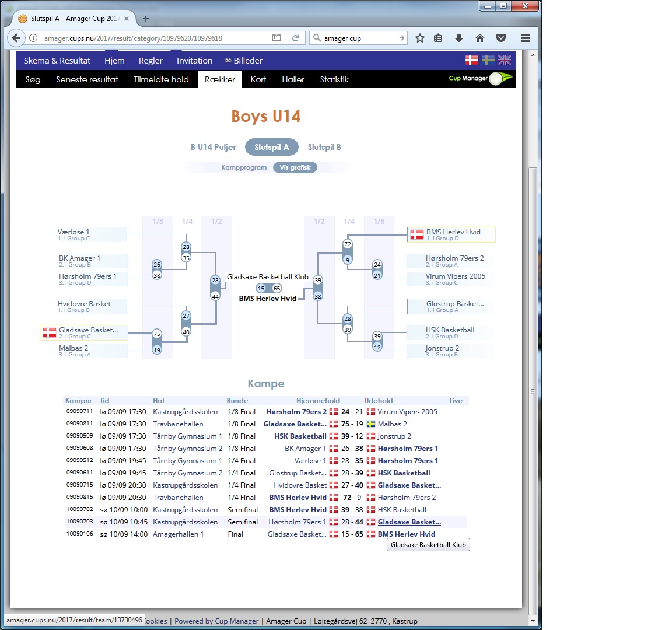The height and width of the screenshot is (630, 672).
Task: Open the Pocket icon in toolbar
Action: 501,38
